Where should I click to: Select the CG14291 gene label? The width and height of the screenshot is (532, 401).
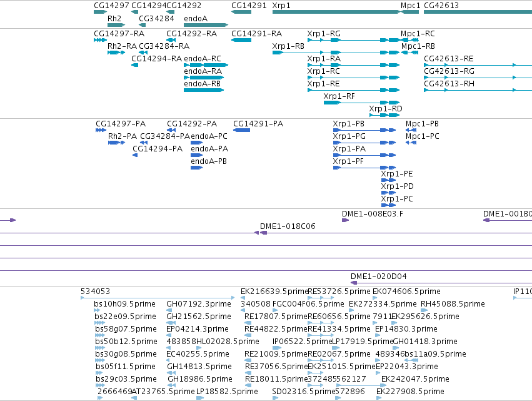(x=249, y=6)
